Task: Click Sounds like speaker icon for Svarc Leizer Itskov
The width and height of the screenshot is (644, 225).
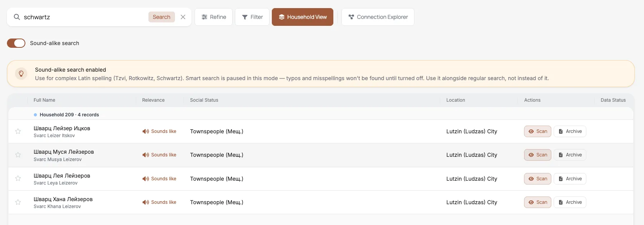Action: [x=146, y=131]
